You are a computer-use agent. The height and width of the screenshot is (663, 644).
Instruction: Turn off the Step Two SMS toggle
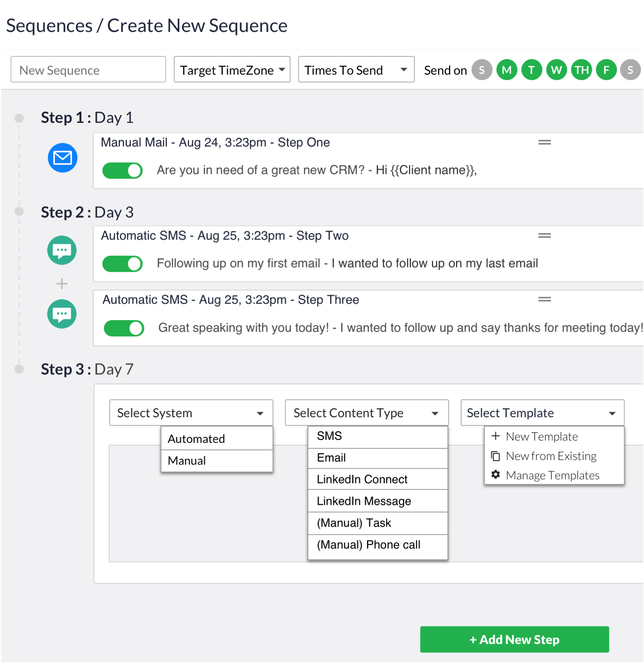[123, 264]
